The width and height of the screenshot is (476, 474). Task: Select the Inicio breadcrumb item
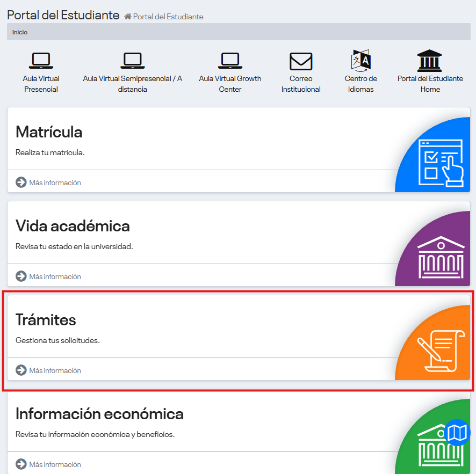coord(20,32)
